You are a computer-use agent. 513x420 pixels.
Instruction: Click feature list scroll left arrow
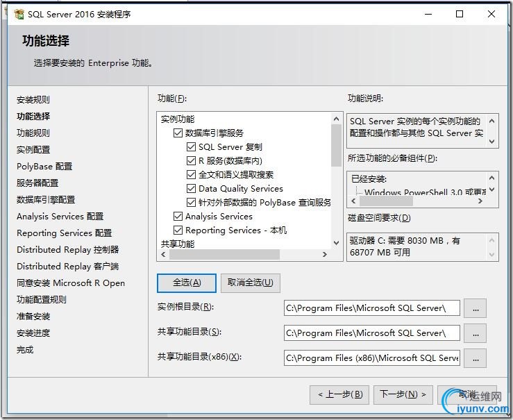163,255
